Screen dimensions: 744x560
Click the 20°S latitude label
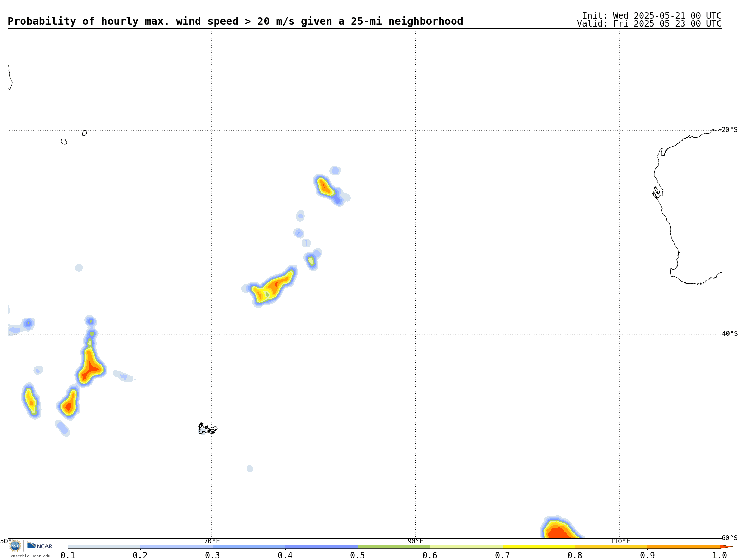[730, 130]
